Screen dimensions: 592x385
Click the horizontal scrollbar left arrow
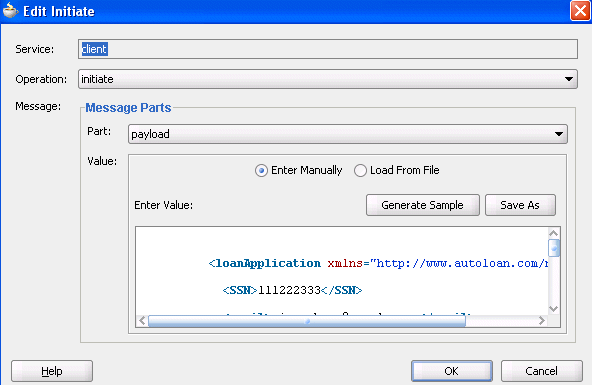pos(142,321)
